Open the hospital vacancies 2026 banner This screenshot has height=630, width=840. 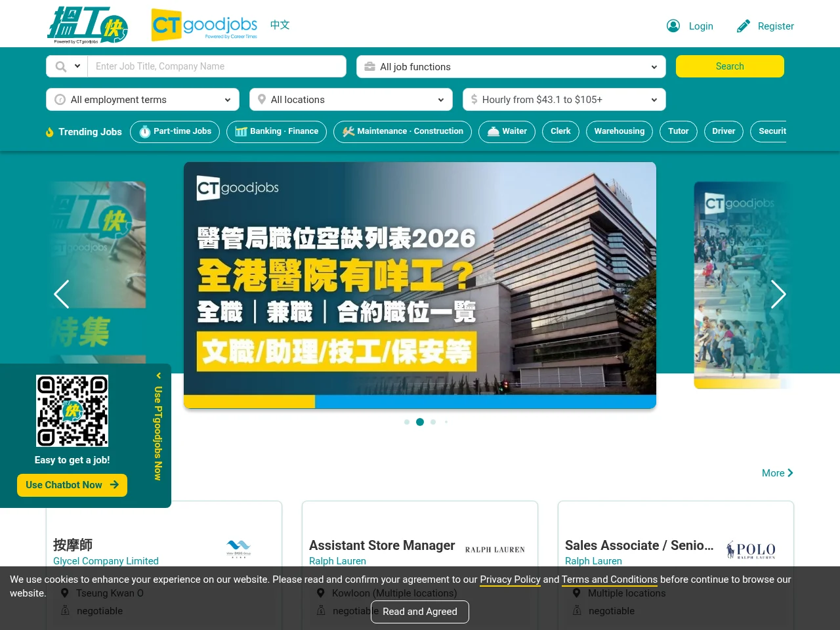(420, 285)
